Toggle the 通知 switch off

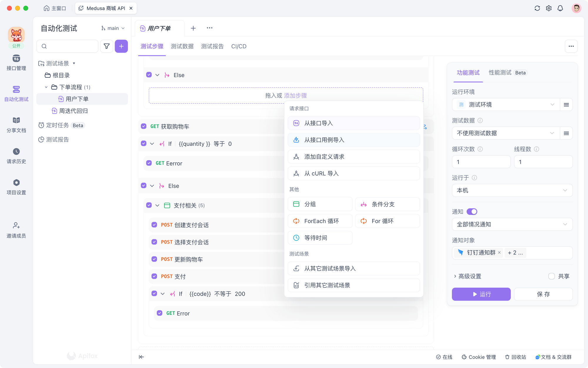[x=472, y=212]
